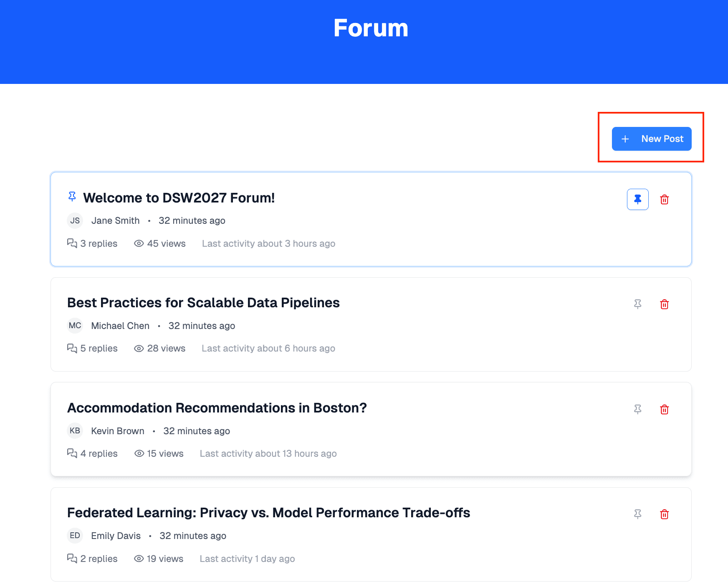Delete the Federated Learning post

pyautogui.click(x=665, y=514)
